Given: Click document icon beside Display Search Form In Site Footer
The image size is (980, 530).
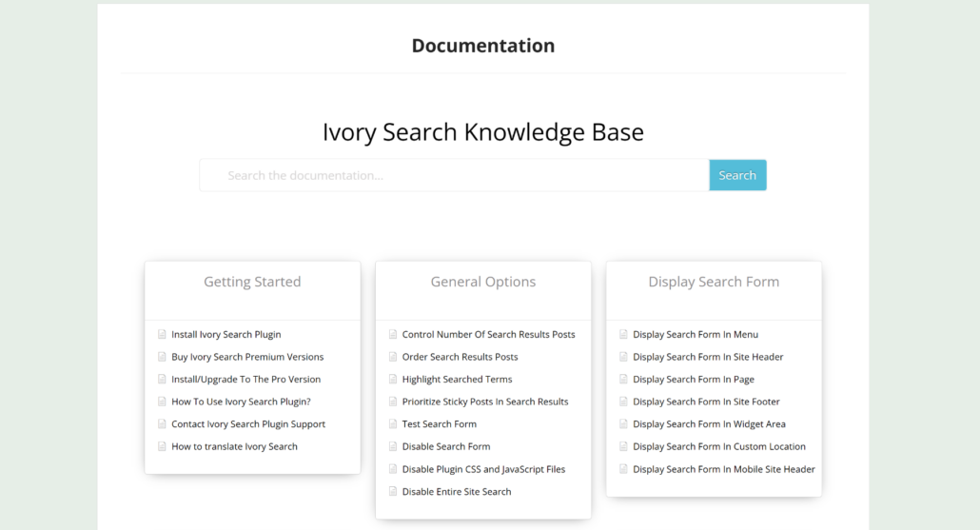Looking at the screenshot, I should [623, 402].
